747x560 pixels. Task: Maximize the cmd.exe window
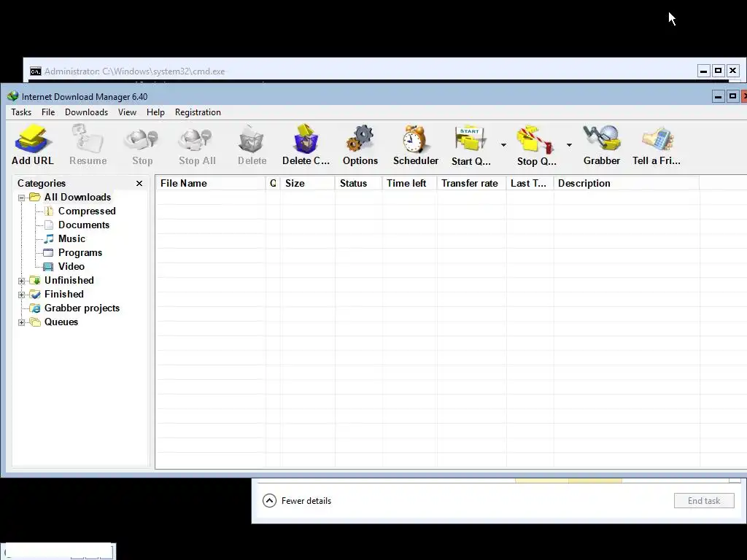pos(718,71)
